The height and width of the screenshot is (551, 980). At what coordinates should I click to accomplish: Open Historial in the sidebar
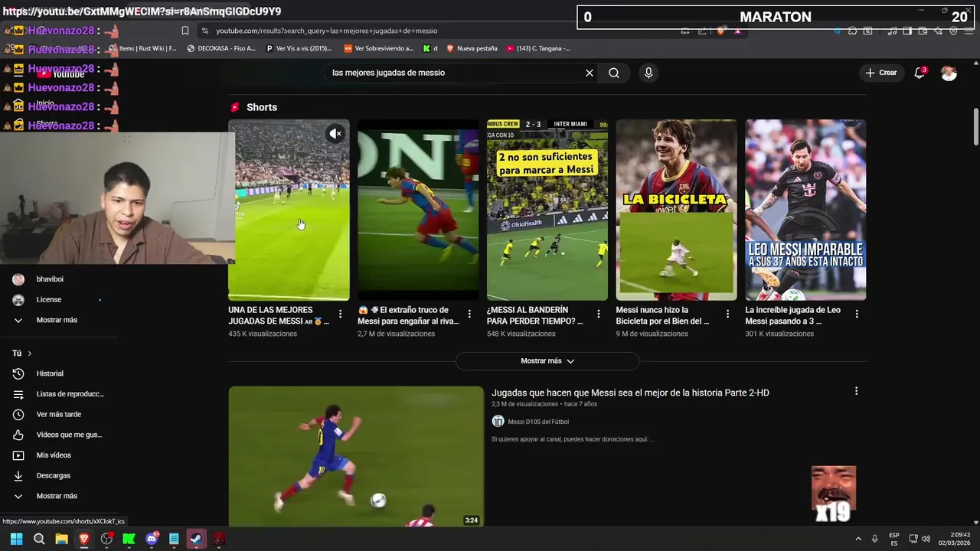(x=50, y=373)
